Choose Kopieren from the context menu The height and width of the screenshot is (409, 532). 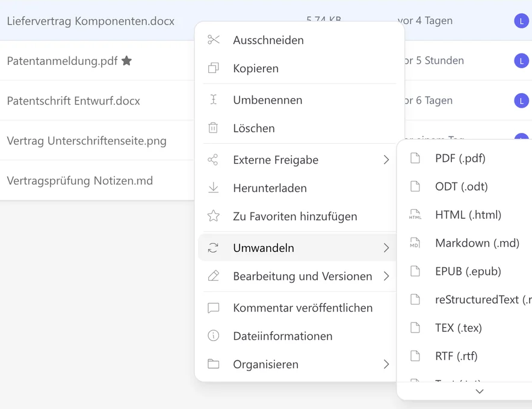pos(300,68)
